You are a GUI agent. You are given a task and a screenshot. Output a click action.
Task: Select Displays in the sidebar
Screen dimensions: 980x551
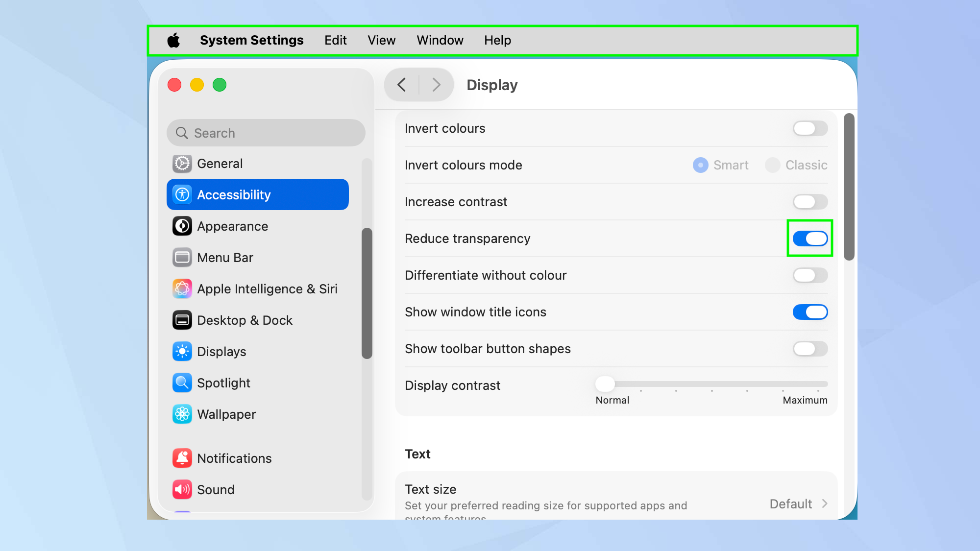tap(221, 351)
